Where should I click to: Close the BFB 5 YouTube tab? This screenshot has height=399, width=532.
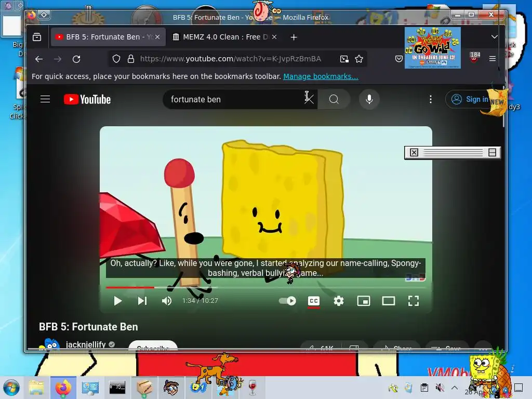pos(157,37)
